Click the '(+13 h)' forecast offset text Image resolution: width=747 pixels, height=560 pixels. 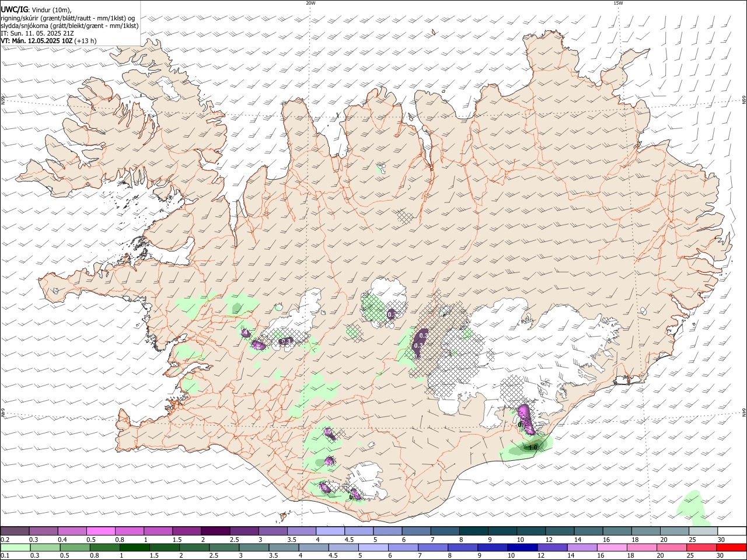pos(85,41)
